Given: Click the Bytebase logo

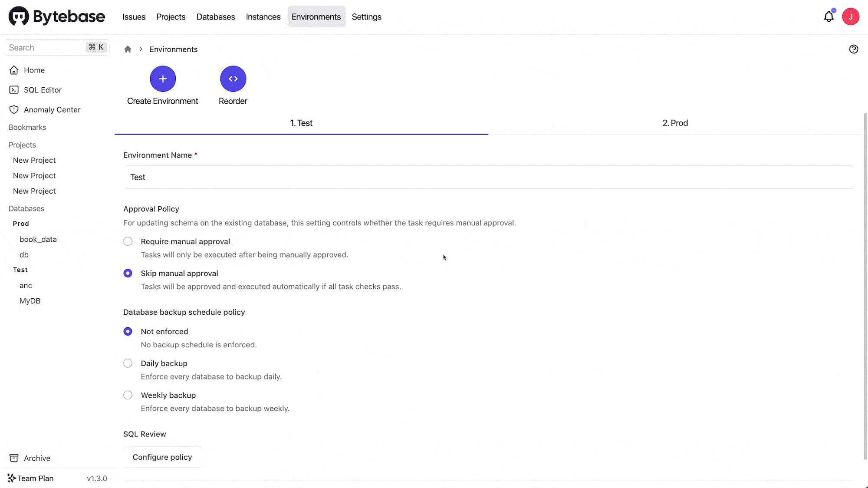Looking at the screenshot, I should click(56, 16).
